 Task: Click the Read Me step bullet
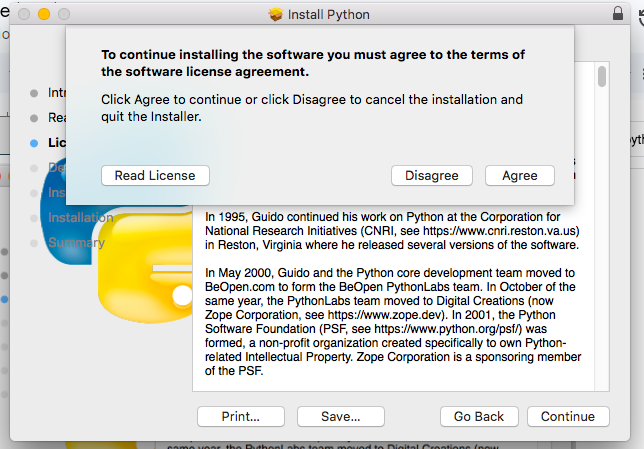[x=35, y=118]
